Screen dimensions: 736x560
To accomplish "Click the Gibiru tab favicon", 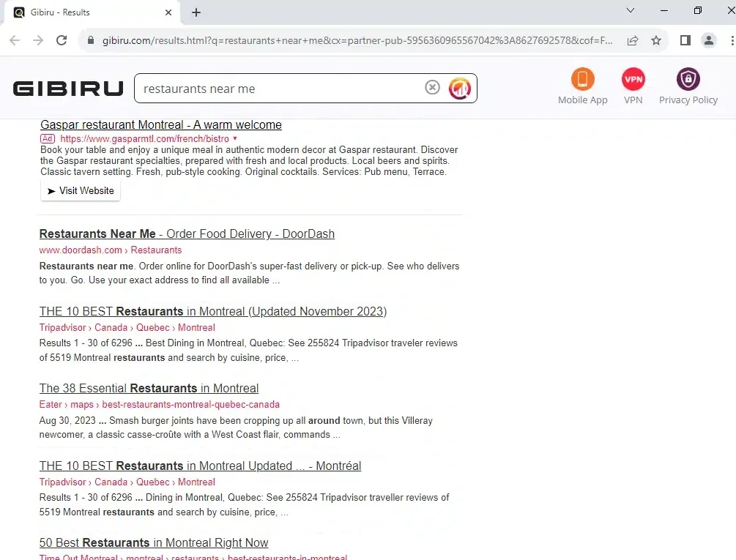I will coord(19,12).
